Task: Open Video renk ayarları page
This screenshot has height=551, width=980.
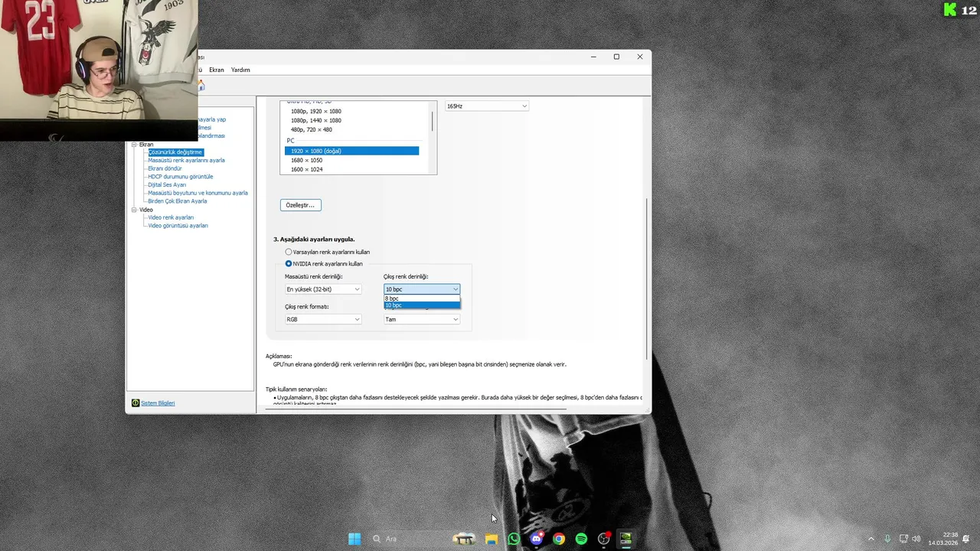Action: coord(171,217)
